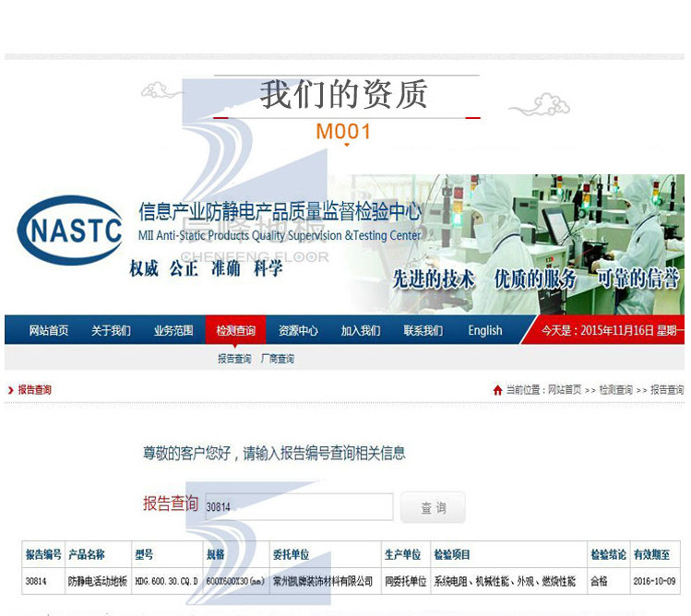The image size is (691, 616).
Task: Click the 型号 column header
Action: pos(168,554)
